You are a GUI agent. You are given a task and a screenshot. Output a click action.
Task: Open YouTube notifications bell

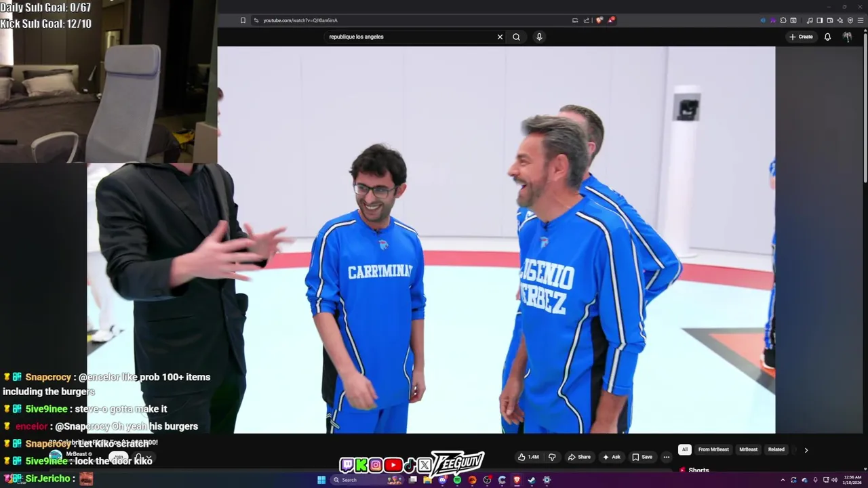pos(827,37)
